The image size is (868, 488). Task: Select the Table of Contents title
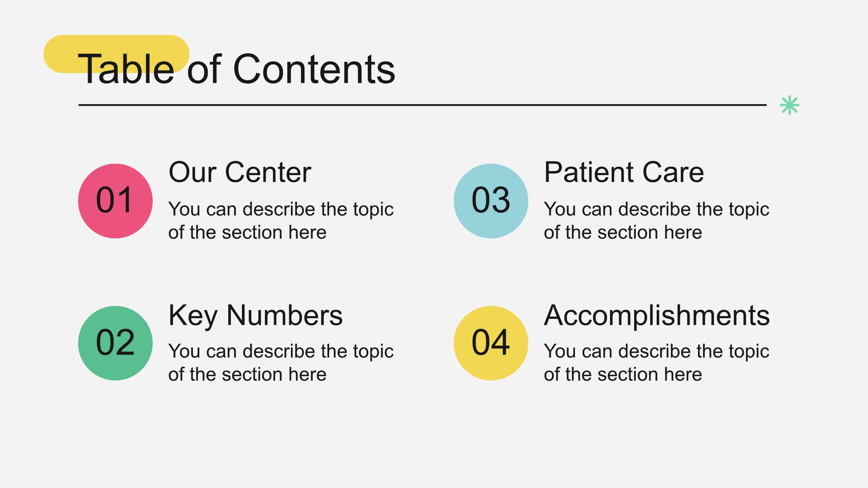coord(237,69)
